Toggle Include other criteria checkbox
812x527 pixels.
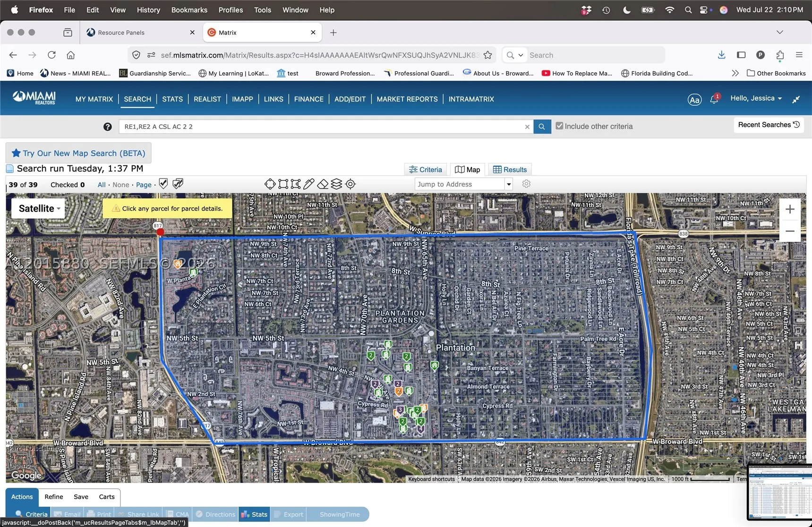click(x=559, y=126)
